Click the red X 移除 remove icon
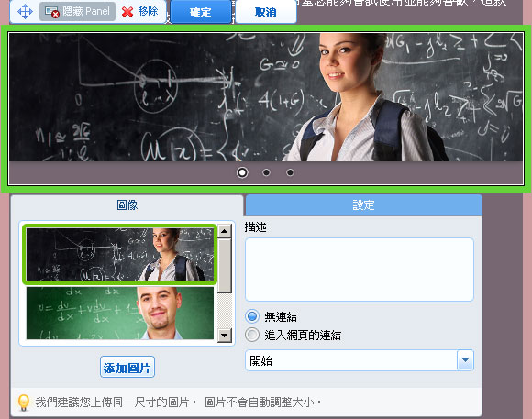 (127, 12)
